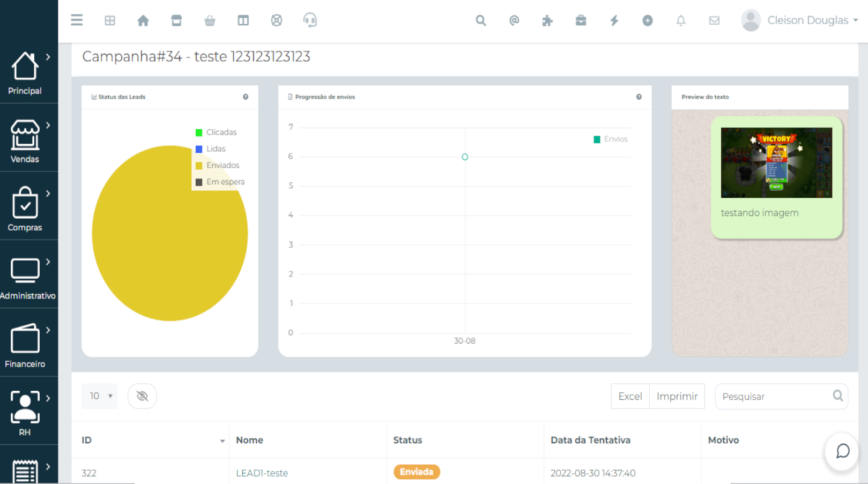Image resolution: width=868 pixels, height=484 pixels.
Task: Open the notifications bell
Action: point(681,20)
